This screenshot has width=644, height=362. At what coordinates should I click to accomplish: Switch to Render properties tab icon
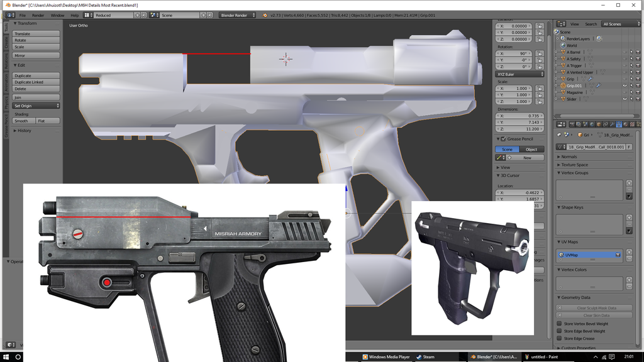click(572, 124)
